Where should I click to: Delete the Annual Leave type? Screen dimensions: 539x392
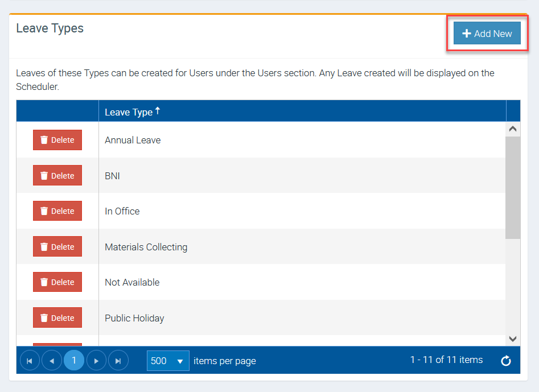click(x=57, y=140)
